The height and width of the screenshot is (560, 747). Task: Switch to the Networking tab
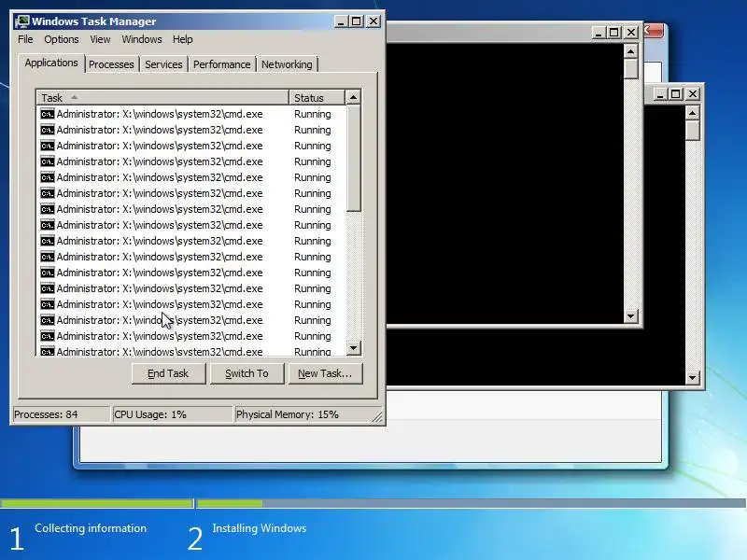tap(287, 64)
